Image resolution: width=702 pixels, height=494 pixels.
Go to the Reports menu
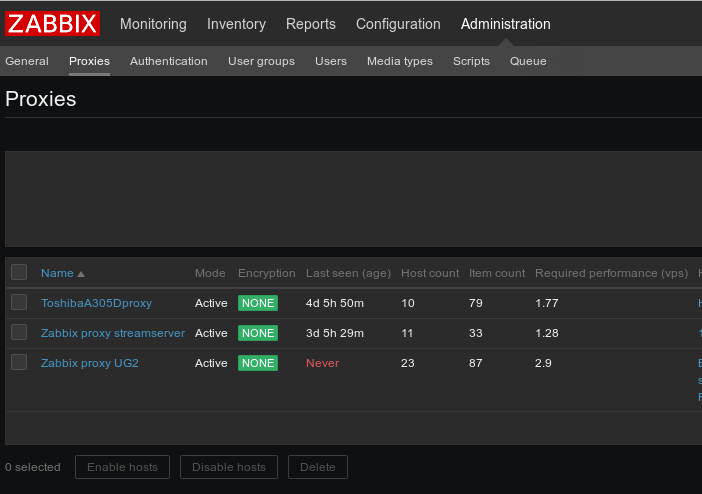coord(311,24)
